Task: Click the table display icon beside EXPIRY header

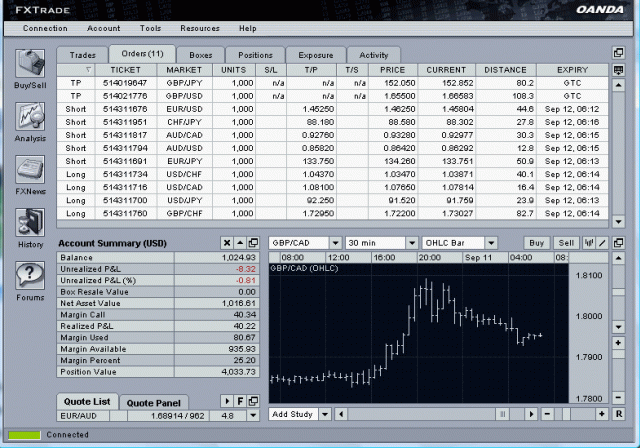Action: point(618,70)
